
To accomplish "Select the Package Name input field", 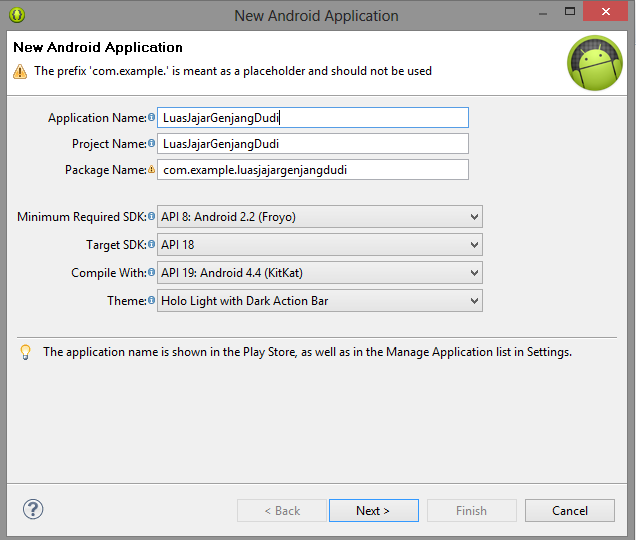I will point(313,170).
